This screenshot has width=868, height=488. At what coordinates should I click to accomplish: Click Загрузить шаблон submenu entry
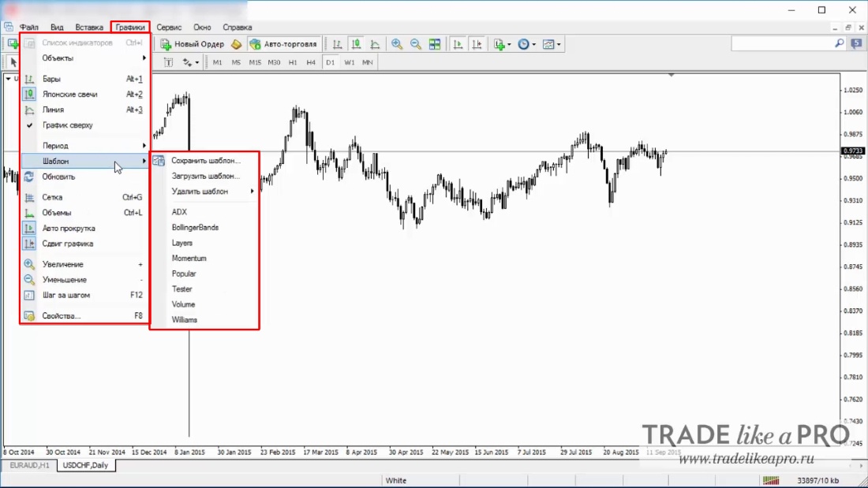[x=204, y=177]
